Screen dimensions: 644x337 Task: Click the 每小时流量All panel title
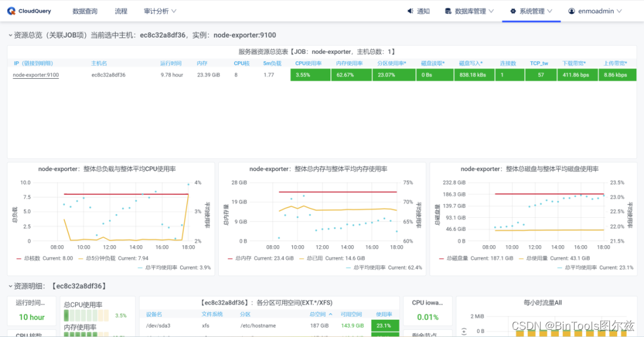click(x=542, y=303)
